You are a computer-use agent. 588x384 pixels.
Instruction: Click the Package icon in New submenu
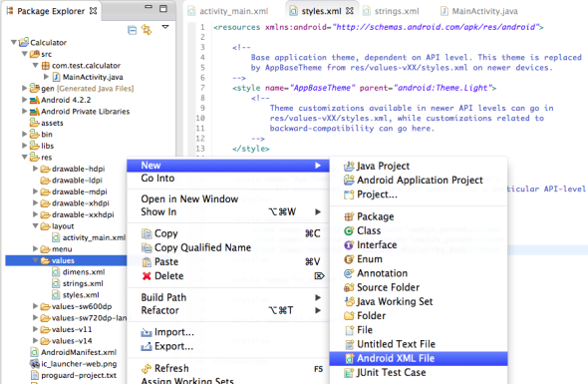pyautogui.click(x=349, y=216)
